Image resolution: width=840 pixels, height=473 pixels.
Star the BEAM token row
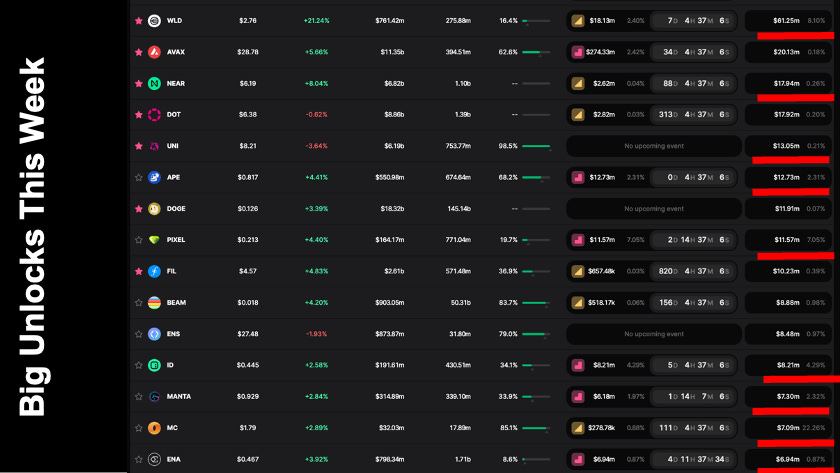coord(139,303)
